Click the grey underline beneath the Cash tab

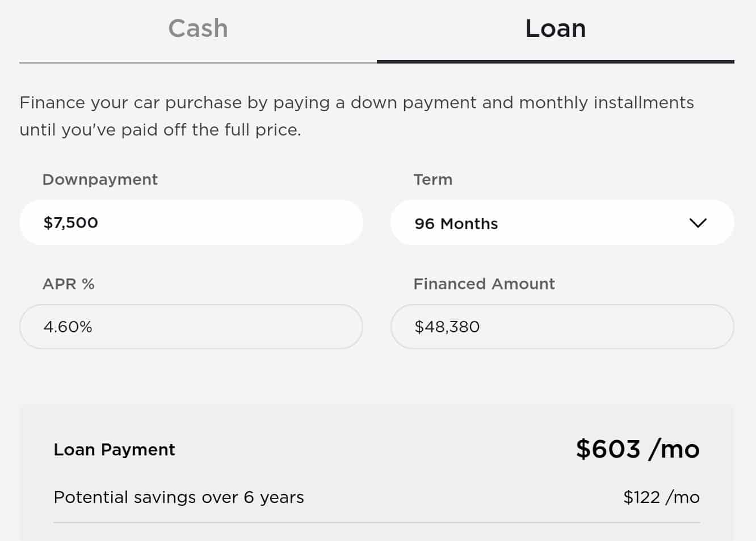[198, 62]
